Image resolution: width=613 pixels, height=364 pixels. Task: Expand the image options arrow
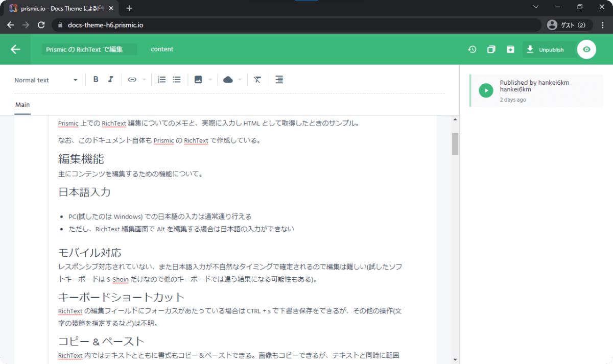pyautogui.click(x=210, y=80)
